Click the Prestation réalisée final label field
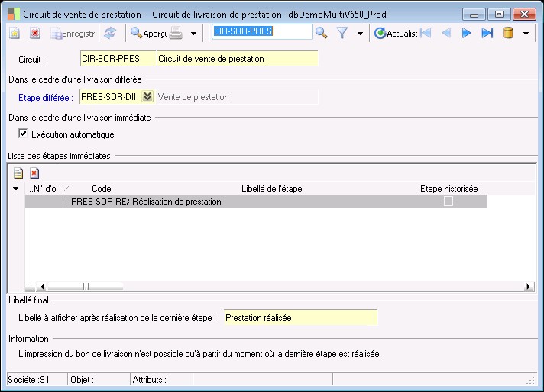The width and height of the screenshot is (544, 392). (300, 317)
